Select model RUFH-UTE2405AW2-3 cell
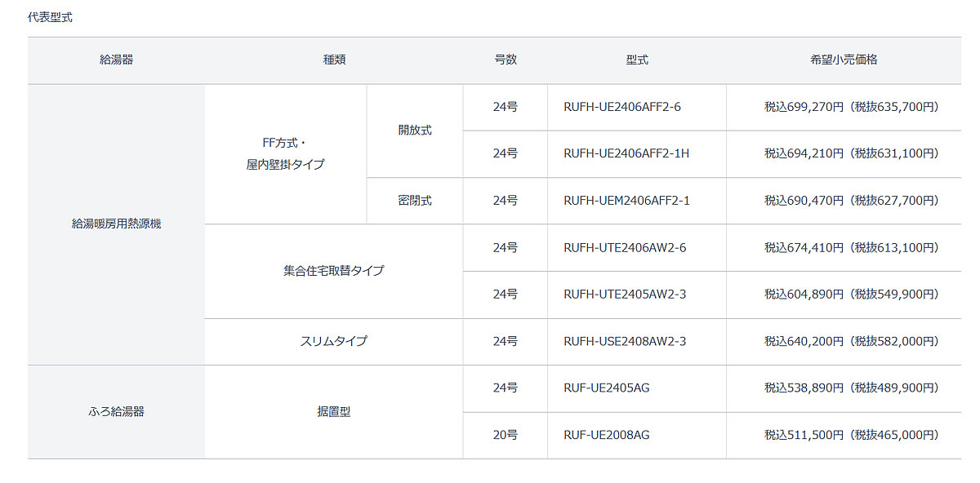 (637, 295)
